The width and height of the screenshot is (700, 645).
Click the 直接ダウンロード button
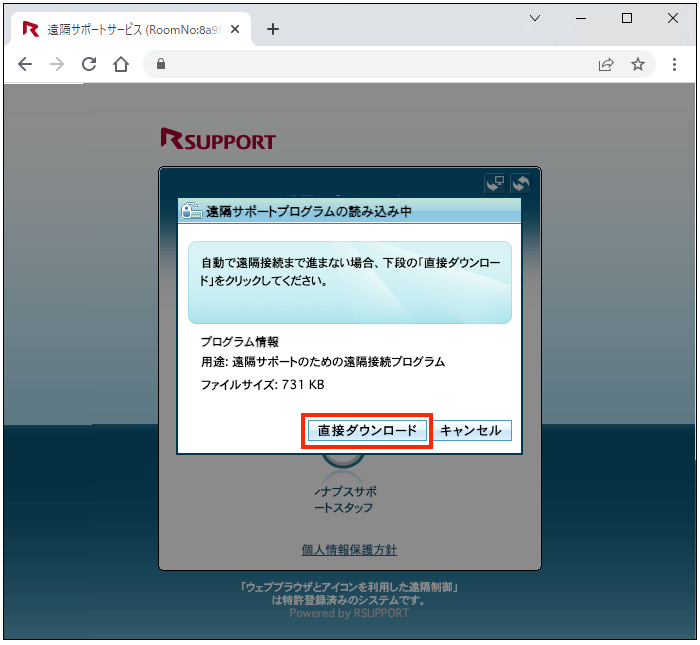click(x=367, y=430)
